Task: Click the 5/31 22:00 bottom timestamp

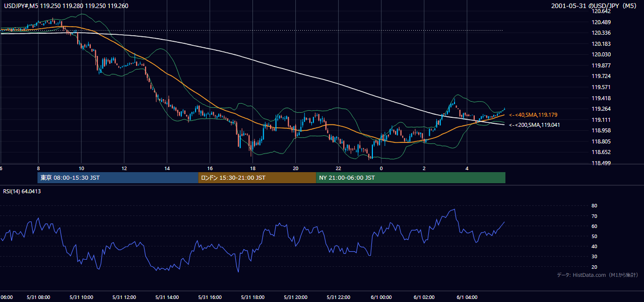Action: point(338,297)
